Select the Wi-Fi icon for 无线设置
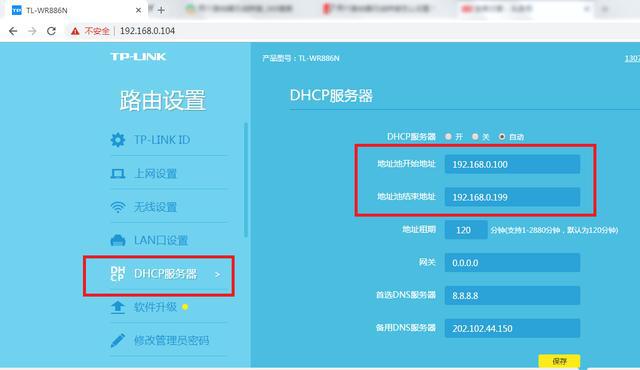 point(118,207)
